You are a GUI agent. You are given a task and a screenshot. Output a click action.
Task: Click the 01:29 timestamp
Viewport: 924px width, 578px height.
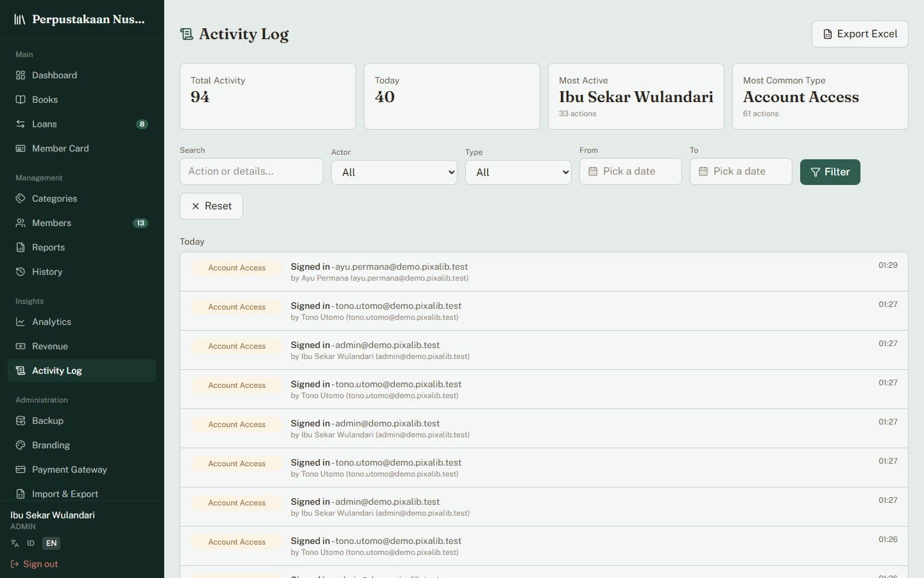pyautogui.click(x=888, y=265)
